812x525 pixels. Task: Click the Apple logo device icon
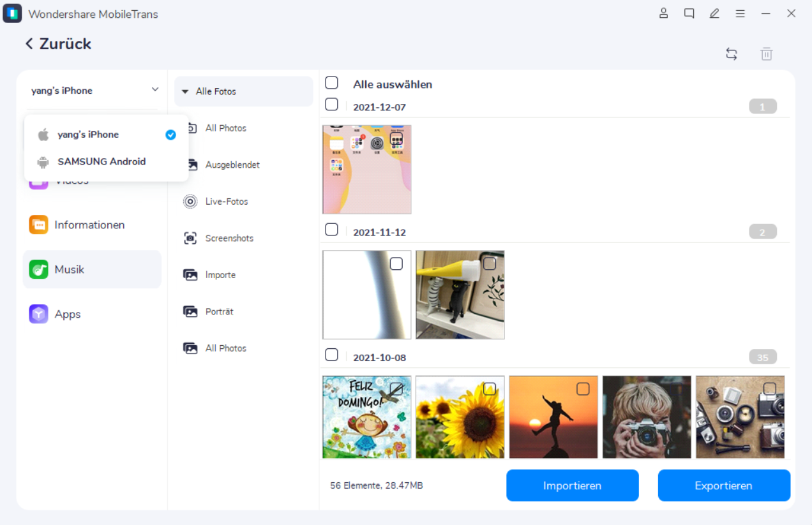coord(43,135)
